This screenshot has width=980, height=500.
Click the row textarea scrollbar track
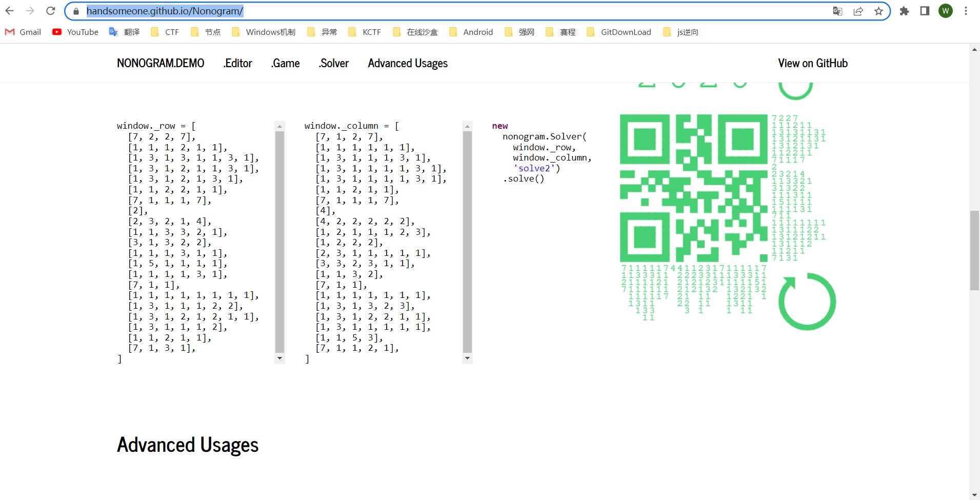point(279,242)
